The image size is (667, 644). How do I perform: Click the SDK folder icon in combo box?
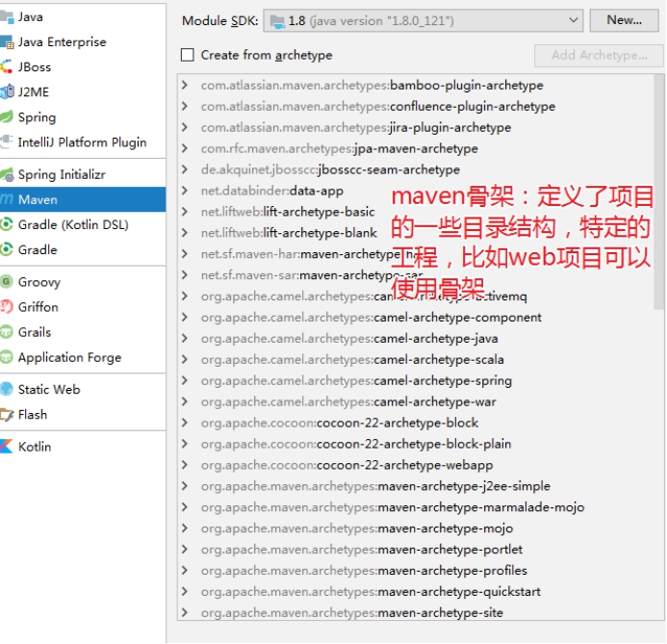(277, 21)
